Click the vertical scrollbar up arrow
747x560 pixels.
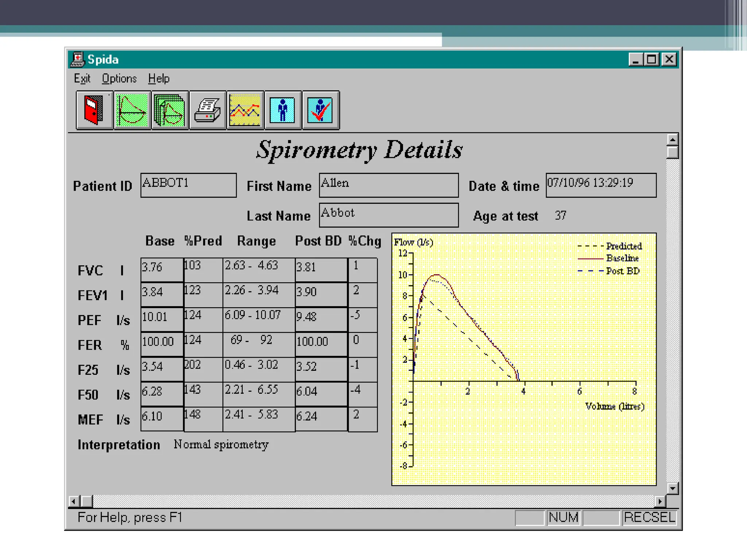click(x=672, y=139)
